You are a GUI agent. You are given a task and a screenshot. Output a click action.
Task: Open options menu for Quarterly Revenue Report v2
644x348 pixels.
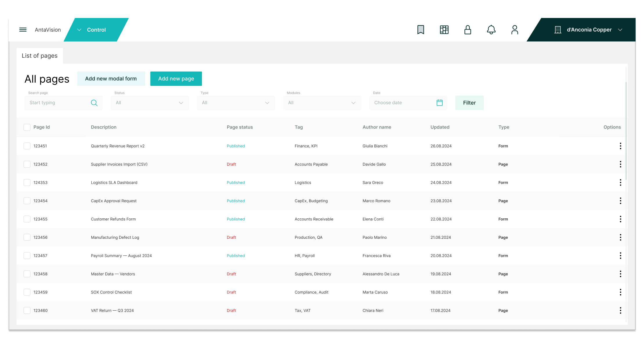[621, 146]
